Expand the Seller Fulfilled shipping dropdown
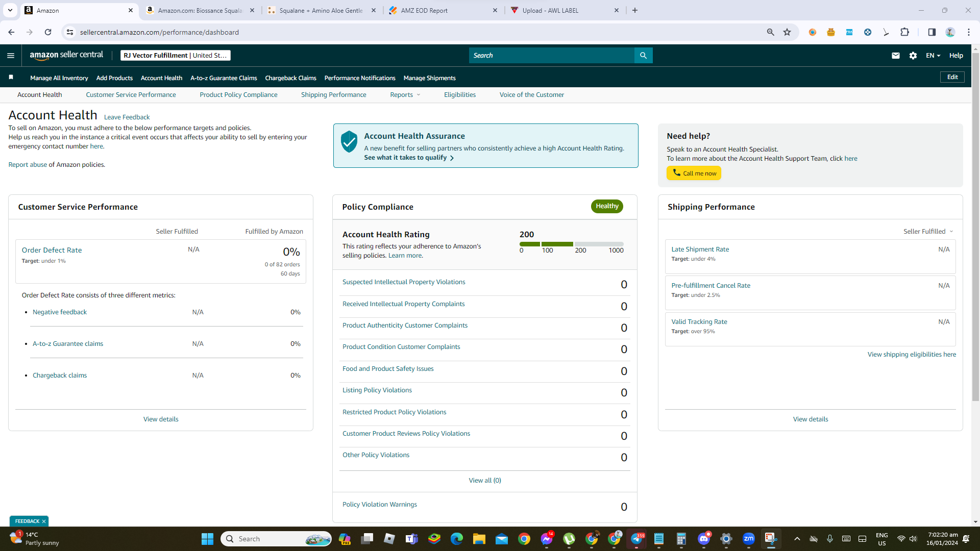 (x=928, y=232)
